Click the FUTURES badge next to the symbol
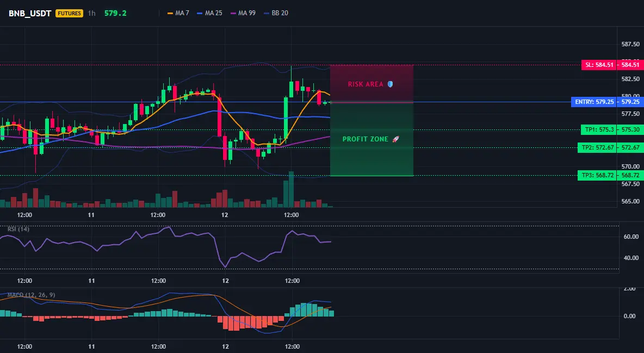644x353 pixels. [70, 13]
